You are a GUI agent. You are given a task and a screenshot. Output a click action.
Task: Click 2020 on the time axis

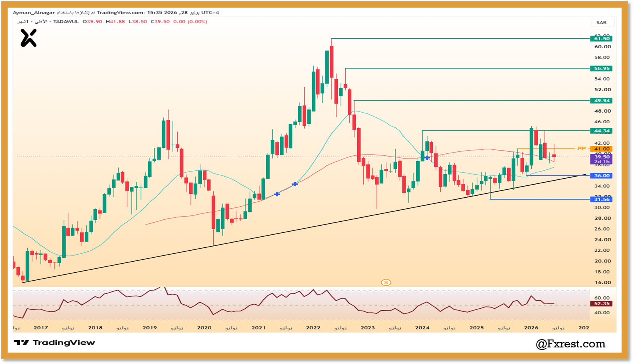pos(204,328)
